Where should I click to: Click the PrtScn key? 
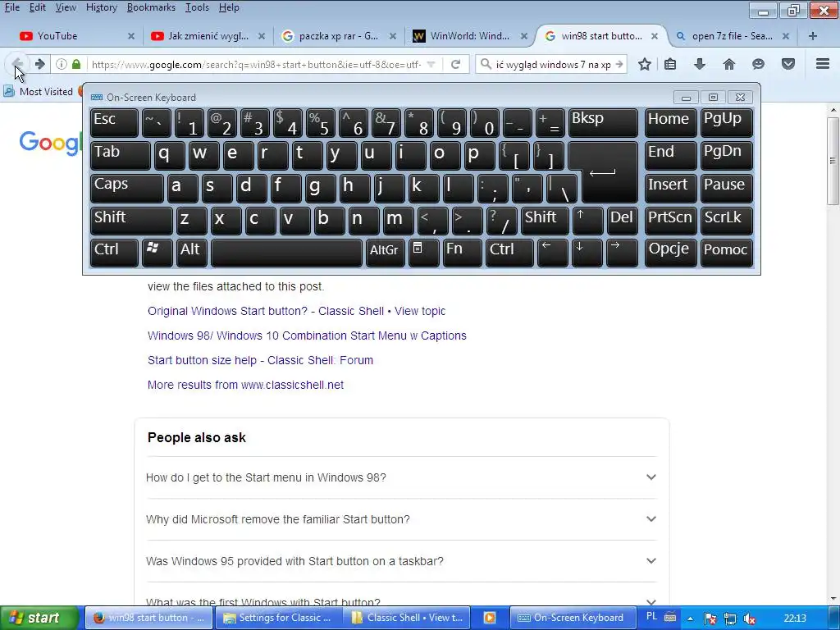click(x=671, y=221)
